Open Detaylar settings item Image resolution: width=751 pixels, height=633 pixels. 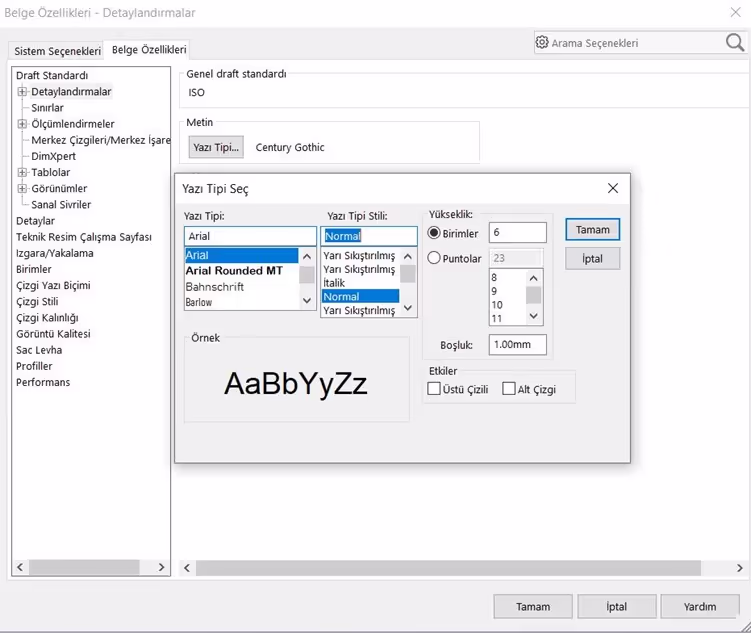click(x=35, y=221)
